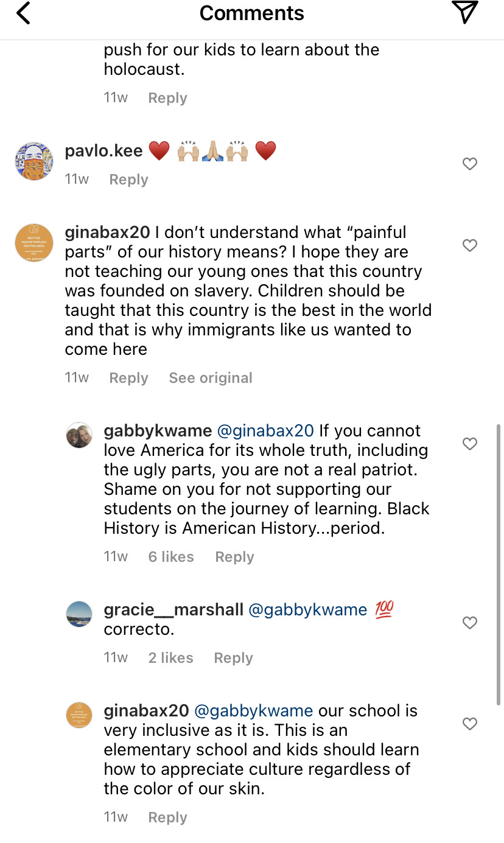Heart gracie__marshall's "correcto" reply
Image resolution: width=504 pixels, height=843 pixels.
click(x=470, y=623)
